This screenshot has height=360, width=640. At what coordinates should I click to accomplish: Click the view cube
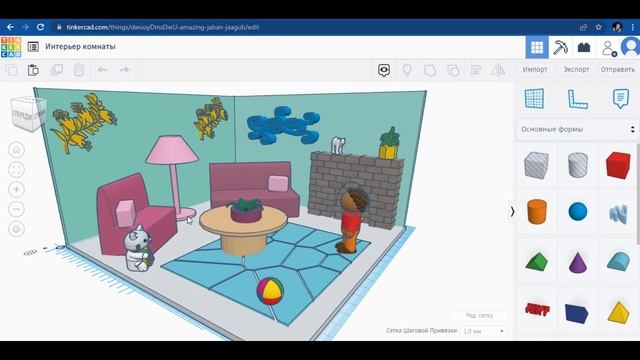tap(29, 114)
